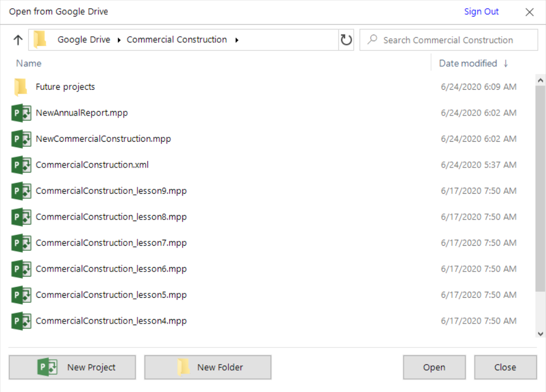Viewport: 546px width, 392px height.
Task: Click the scrollbar down arrow
Action: coord(541,334)
